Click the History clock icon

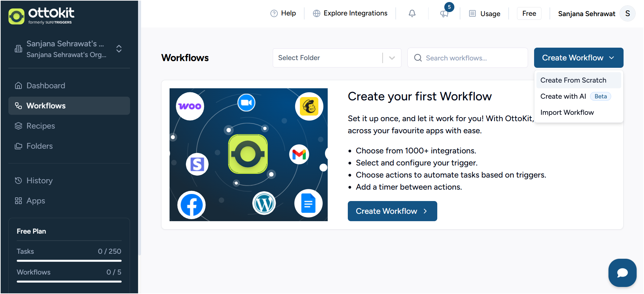18,181
